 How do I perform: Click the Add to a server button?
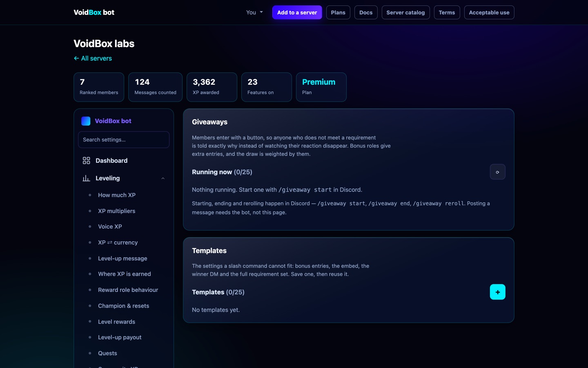297,12
